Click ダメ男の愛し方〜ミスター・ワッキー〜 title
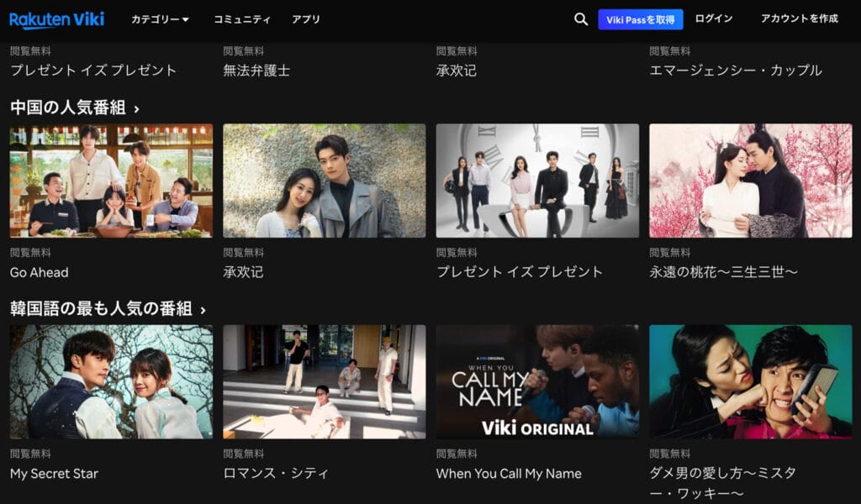The image size is (861, 504). (x=722, y=483)
